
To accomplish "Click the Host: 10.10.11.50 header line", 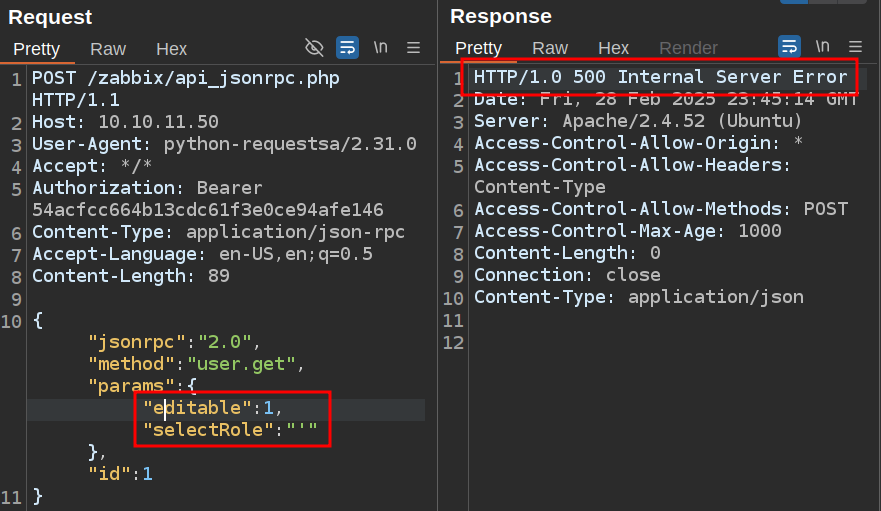I will pyautogui.click(x=125, y=122).
